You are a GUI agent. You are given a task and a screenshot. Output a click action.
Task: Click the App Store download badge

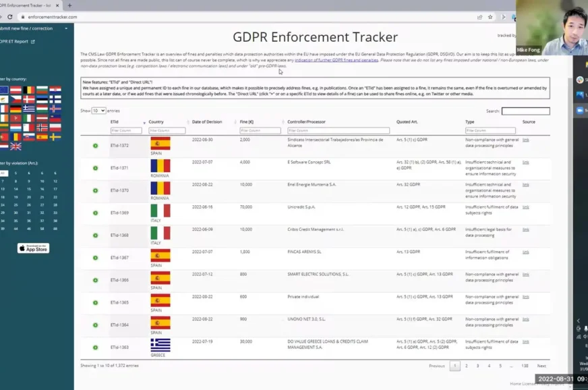tap(33, 248)
